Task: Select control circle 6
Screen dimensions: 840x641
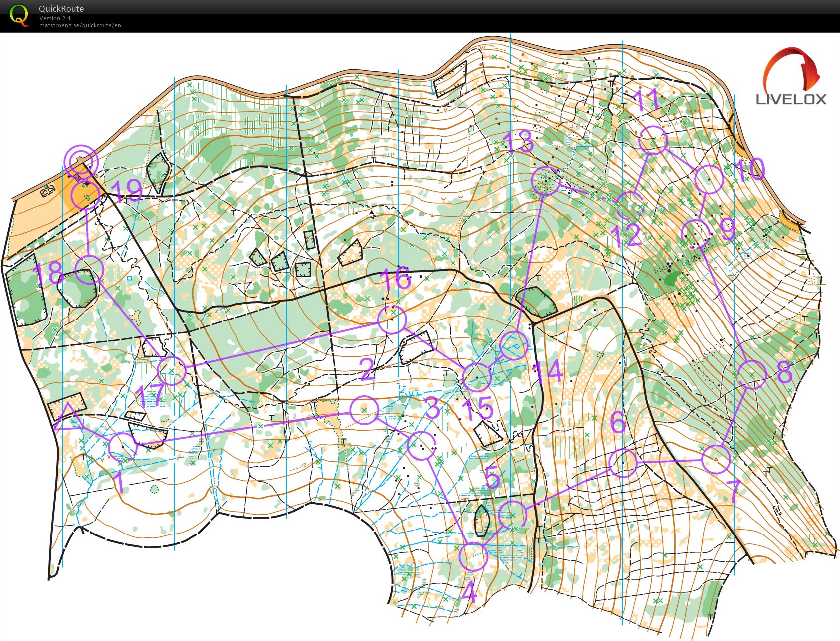Action: [623, 463]
